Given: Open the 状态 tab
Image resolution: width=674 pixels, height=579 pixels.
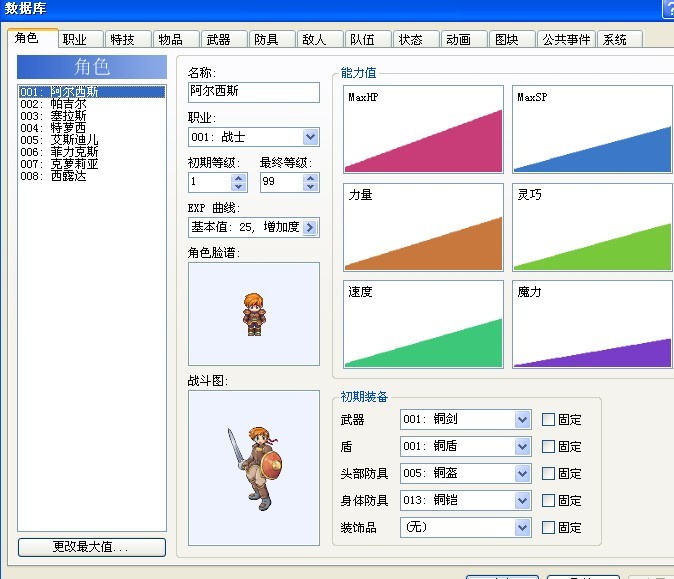Looking at the screenshot, I should (417, 40).
